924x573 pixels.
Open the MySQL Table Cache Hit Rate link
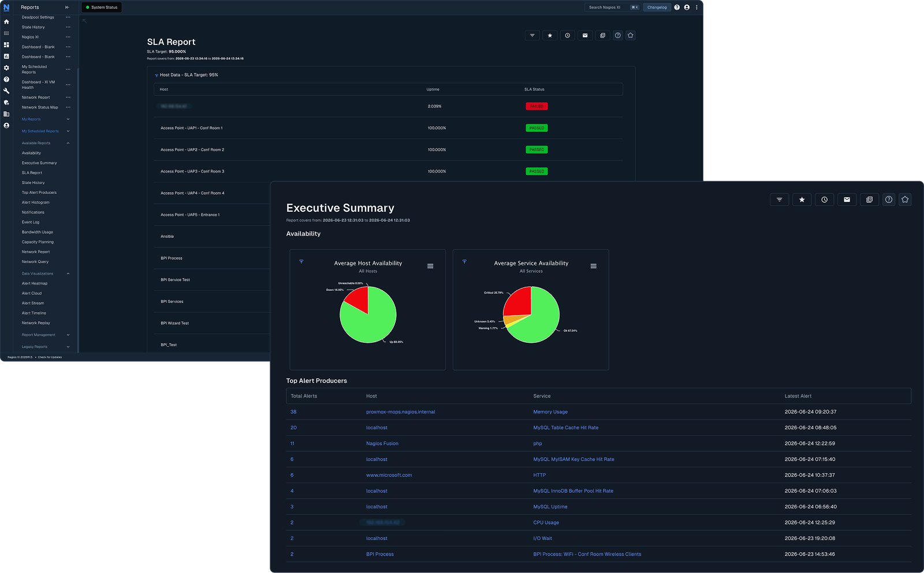point(565,428)
